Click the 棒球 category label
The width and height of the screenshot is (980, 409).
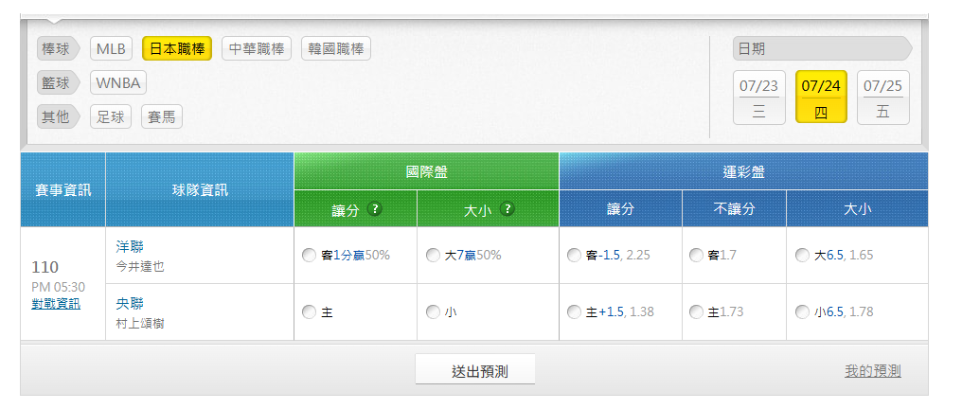coord(58,49)
